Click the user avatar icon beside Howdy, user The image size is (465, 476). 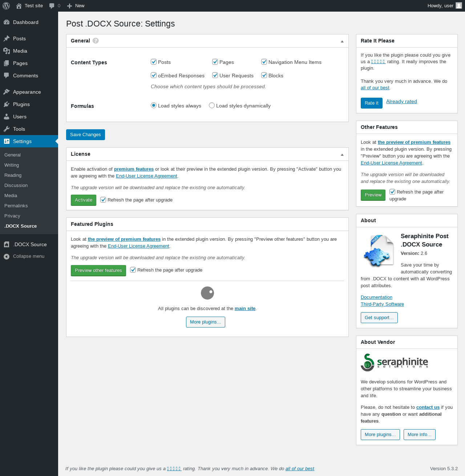point(459,5)
